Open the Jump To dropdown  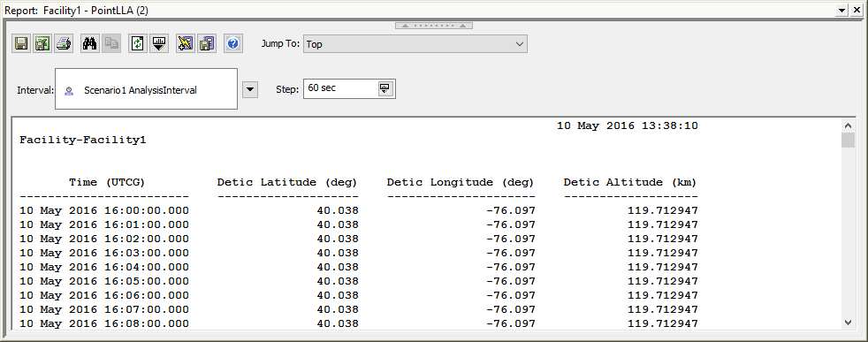tap(415, 44)
